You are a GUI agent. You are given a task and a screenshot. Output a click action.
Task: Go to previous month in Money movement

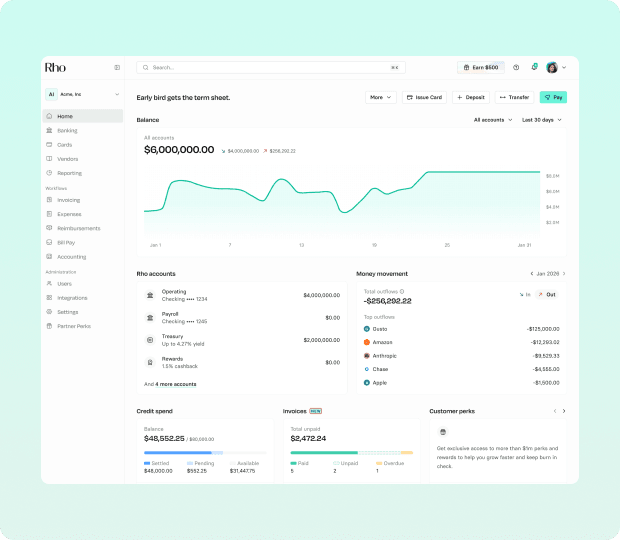(x=532, y=274)
